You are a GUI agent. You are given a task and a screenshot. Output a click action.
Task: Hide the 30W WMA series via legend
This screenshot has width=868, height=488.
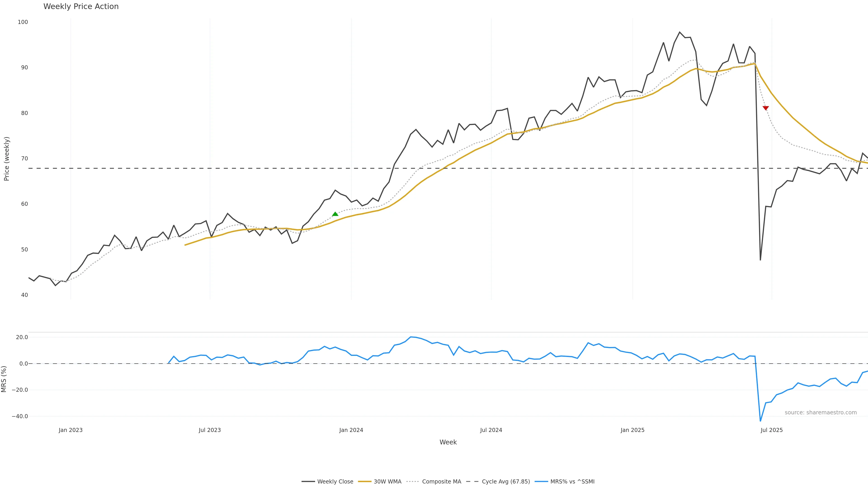pyautogui.click(x=387, y=482)
